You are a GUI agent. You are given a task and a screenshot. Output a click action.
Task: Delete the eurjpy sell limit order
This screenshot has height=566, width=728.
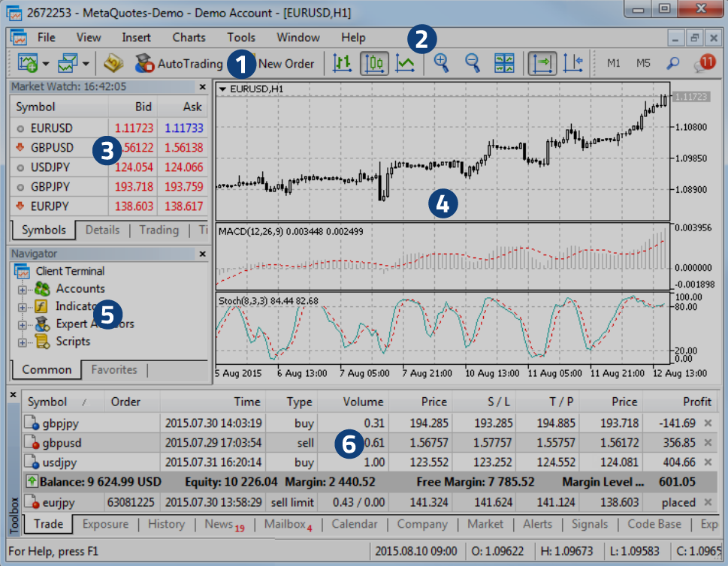click(x=708, y=502)
